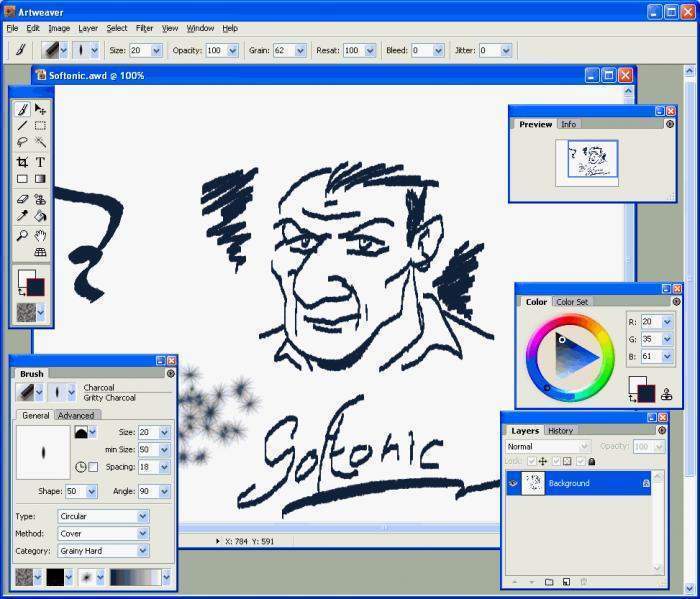
Task: Open Size dropdown in options bar
Action: coord(156,50)
